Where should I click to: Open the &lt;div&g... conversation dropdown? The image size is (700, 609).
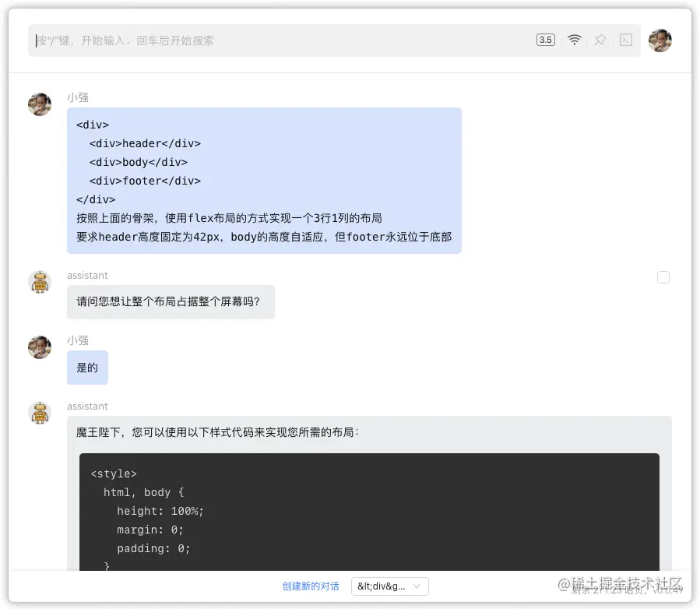390,586
